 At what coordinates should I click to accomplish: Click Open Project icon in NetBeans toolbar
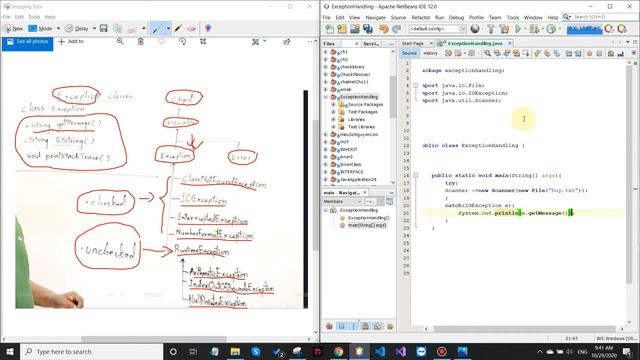(x=355, y=29)
